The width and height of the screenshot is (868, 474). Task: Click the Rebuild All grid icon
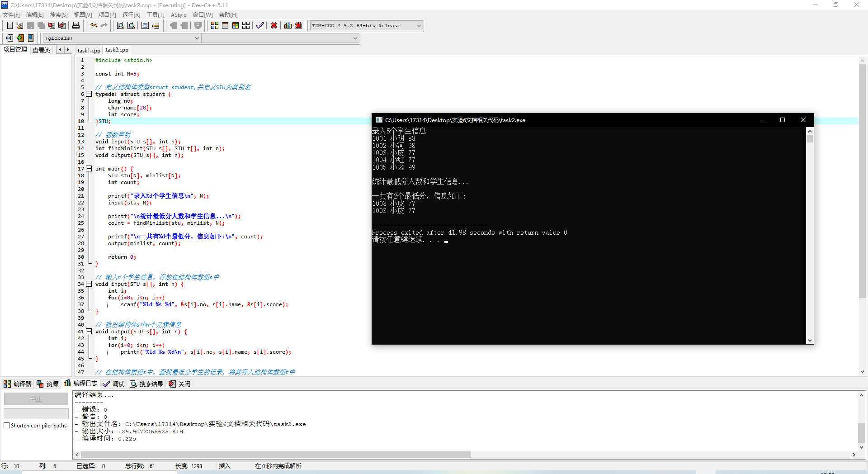point(246,25)
